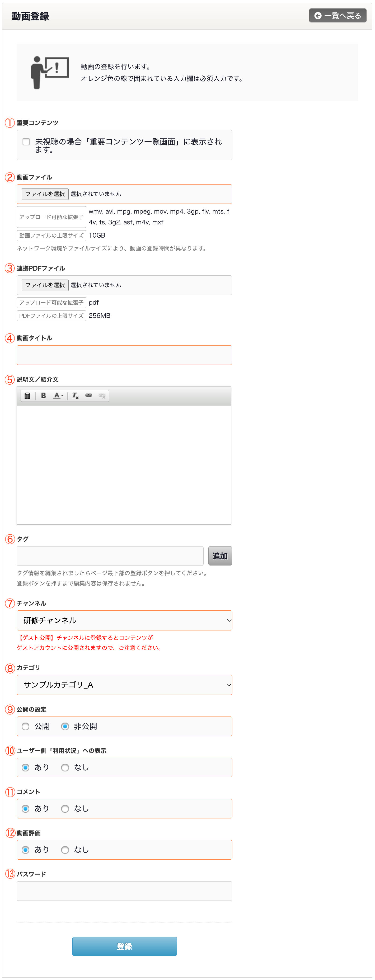Click the remove format icon
The image size is (375, 980).
click(75, 396)
